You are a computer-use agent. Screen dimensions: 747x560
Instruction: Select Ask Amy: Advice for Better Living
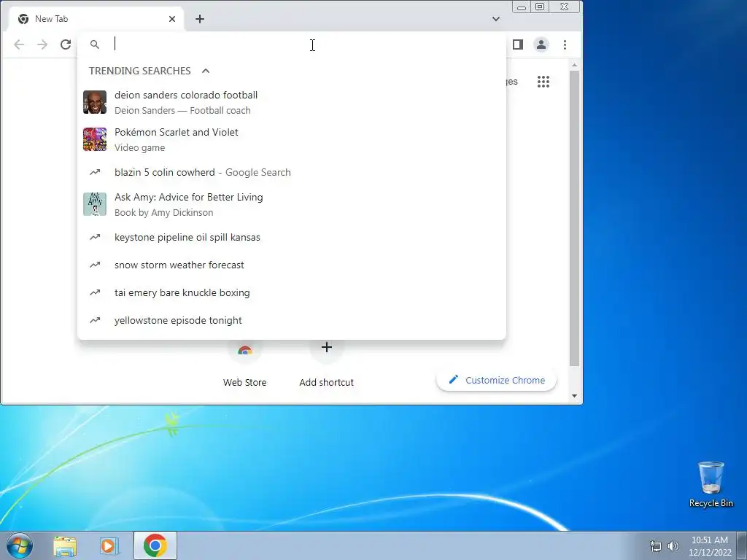tap(292, 204)
